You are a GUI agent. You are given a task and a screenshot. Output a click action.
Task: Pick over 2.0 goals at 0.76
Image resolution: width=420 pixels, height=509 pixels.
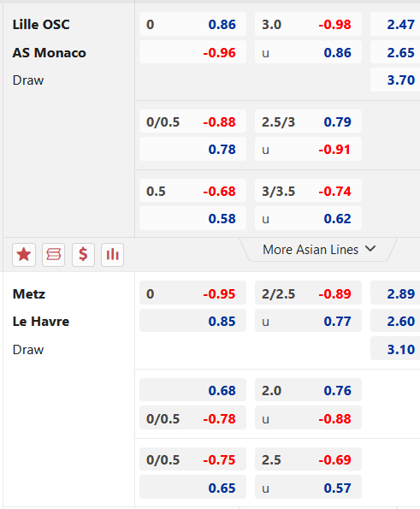click(308, 390)
